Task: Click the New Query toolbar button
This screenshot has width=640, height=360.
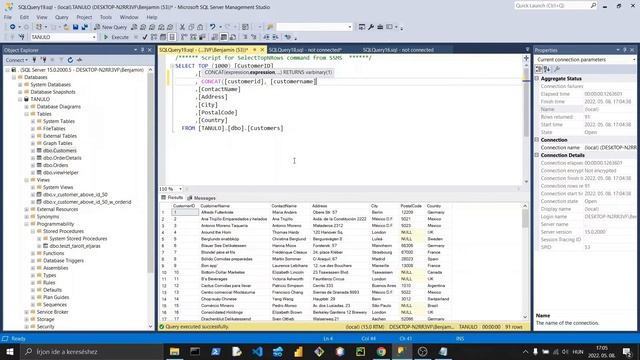Action: pyautogui.click(x=110, y=27)
